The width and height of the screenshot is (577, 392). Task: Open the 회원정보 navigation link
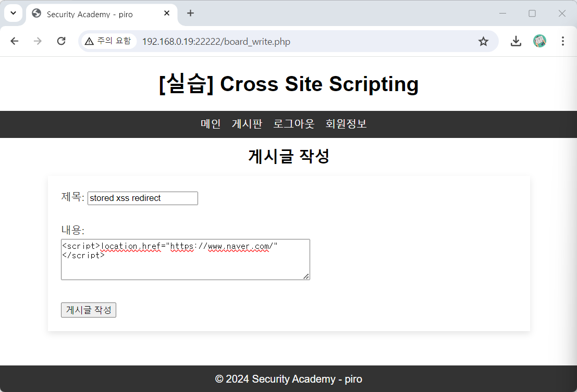[346, 124]
